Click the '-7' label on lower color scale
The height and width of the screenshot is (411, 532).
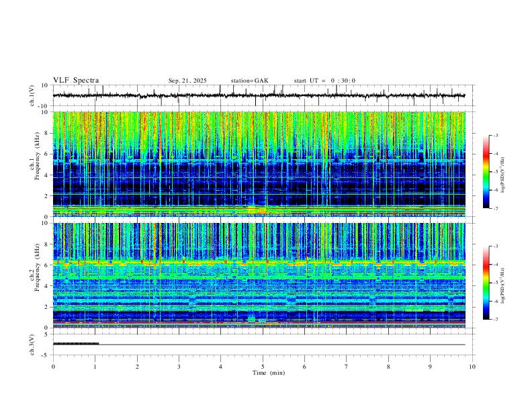496,319
